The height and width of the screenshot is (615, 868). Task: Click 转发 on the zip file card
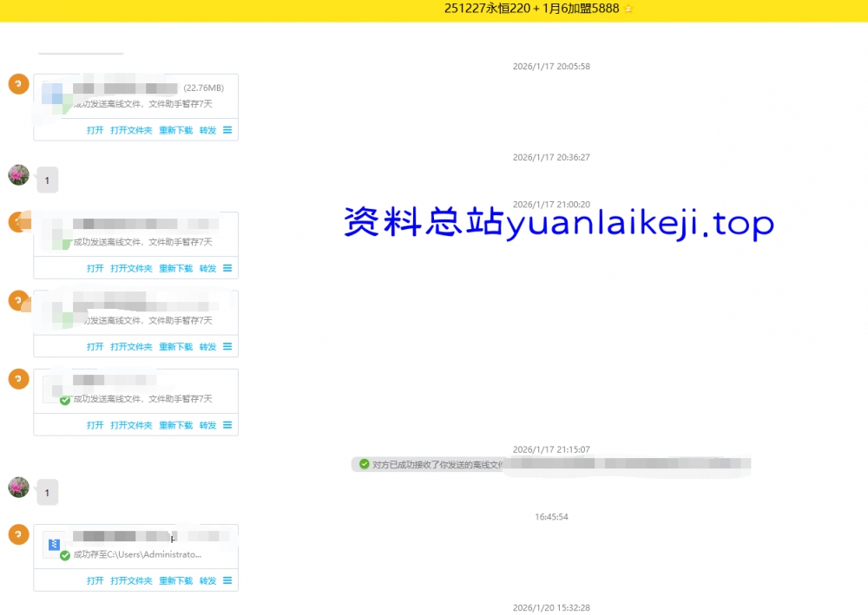pyautogui.click(x=207, y=581)
